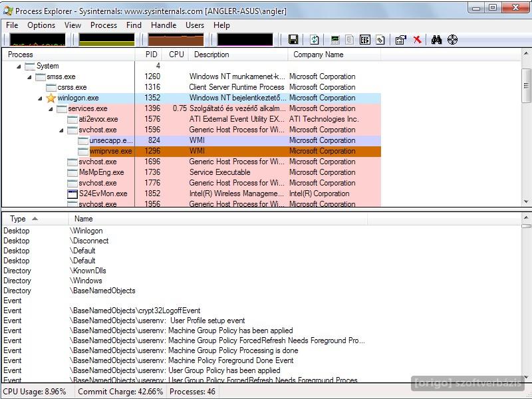Image resolution: width=532 pixels, height=399 pixels.
Task: Open the Handle menu
Action: (x=164, y=25)
